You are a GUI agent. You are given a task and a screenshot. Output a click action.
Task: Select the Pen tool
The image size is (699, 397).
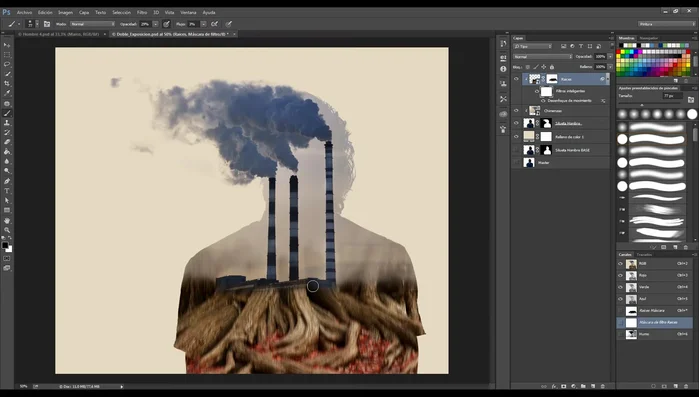pyautogui.click(x=7, y=181)
